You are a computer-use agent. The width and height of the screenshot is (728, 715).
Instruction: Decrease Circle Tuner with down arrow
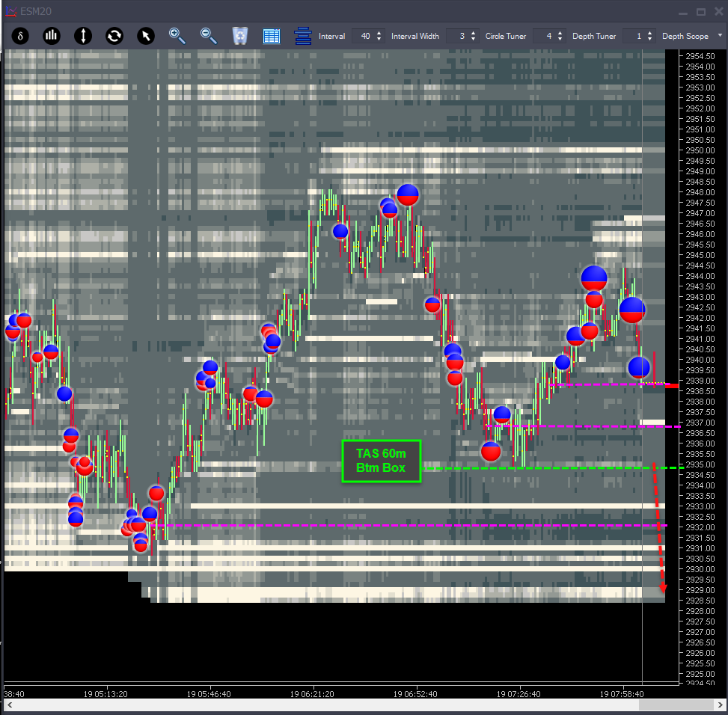(560, 39)
